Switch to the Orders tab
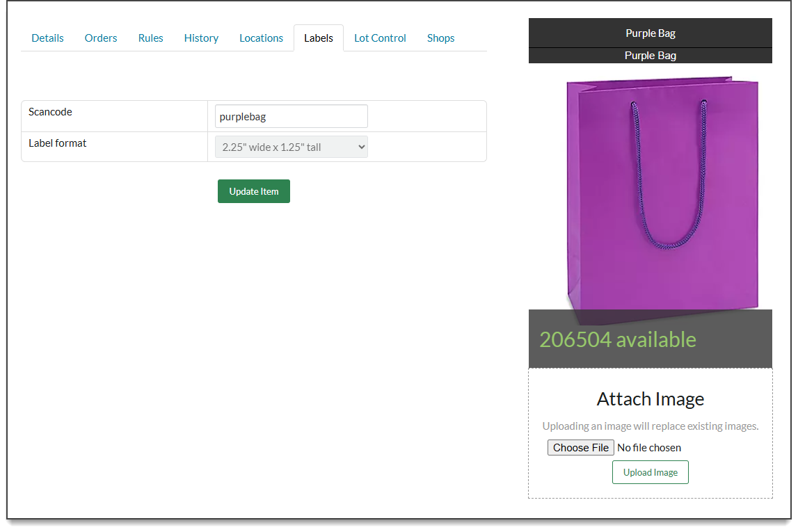The image size is (798, 532). pyautogui.click(x=101, y=38)
